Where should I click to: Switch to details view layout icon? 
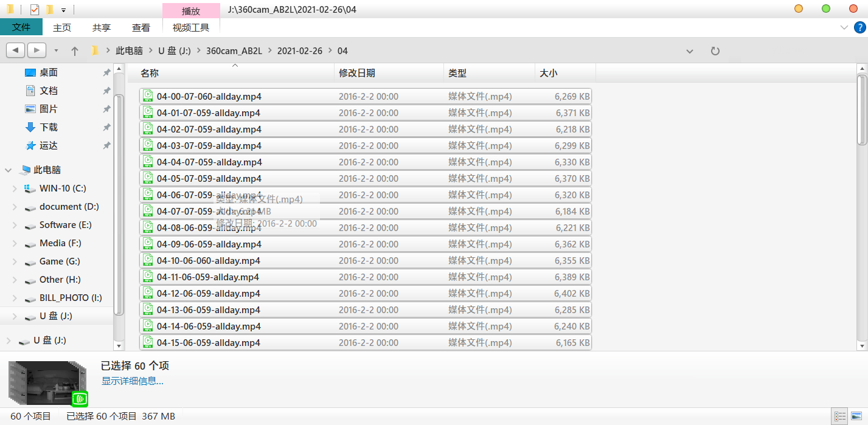(x=840, y=416)
